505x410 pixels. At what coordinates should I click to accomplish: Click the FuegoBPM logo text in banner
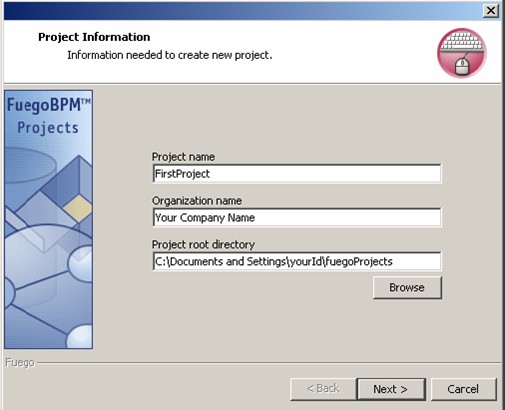pos(49,105)
